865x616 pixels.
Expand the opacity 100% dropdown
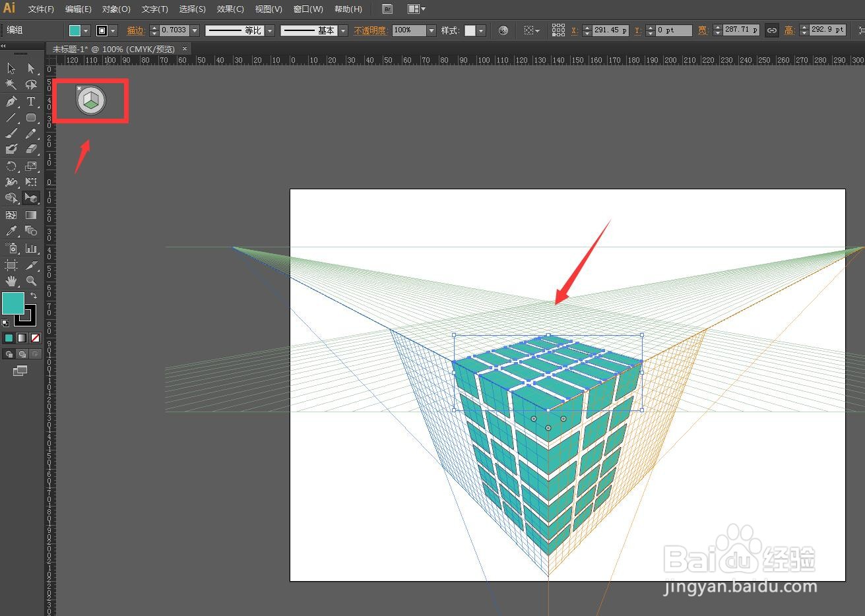(x=432, y=30)
